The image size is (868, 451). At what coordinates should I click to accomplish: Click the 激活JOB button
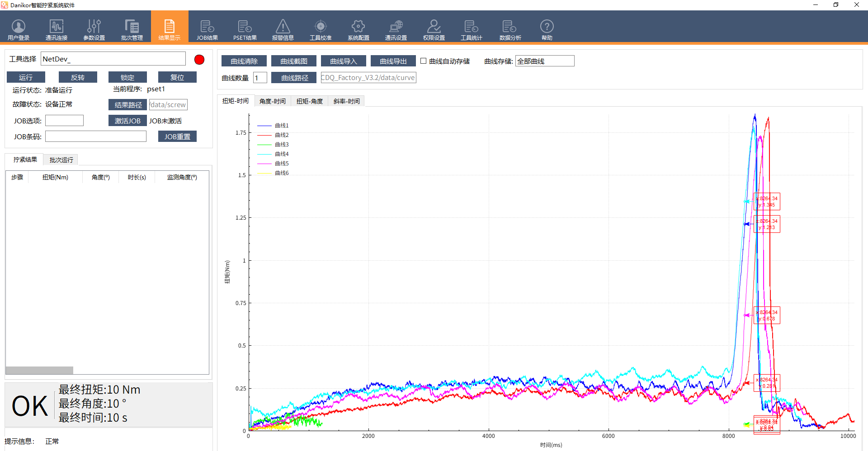click(127, 121)
